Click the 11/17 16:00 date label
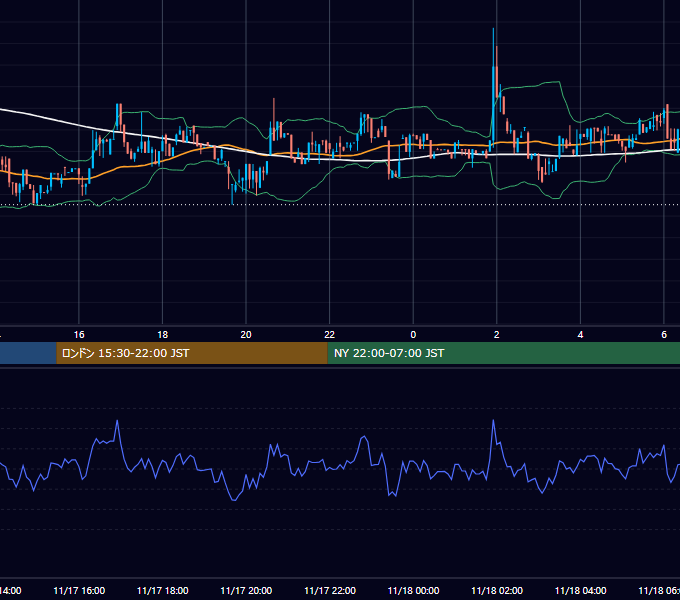 pos(79,591)
